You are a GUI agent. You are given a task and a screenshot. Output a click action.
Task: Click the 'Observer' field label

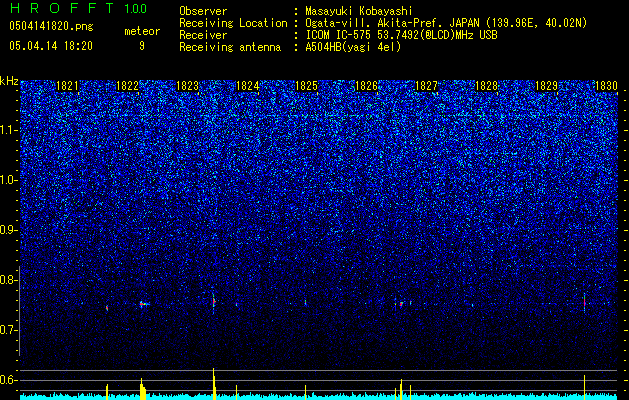click(x=203, y=11)
